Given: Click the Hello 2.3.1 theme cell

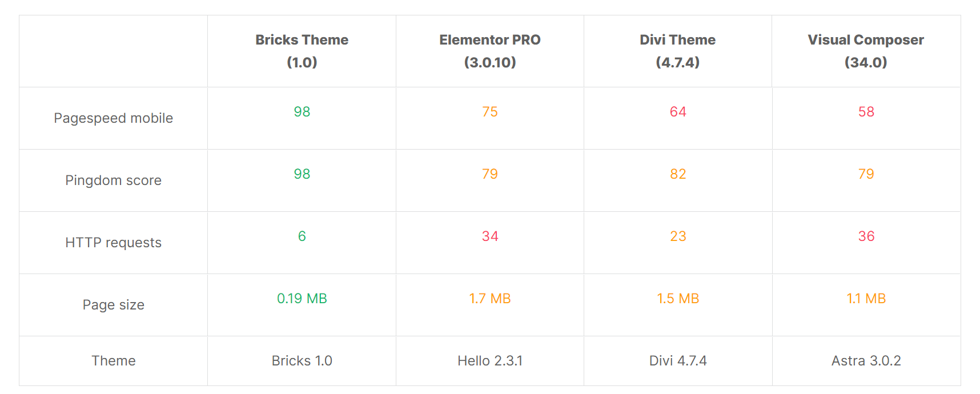Looking at the screenshot, I should (x=489, y=361).
